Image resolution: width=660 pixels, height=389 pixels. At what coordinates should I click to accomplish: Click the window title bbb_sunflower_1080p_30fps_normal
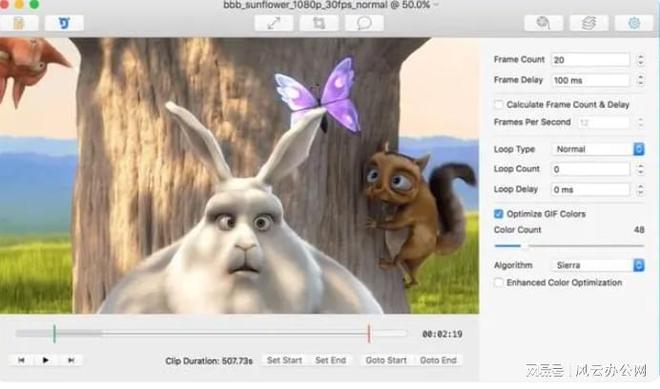pyautogui.click(x=305, y=5)
